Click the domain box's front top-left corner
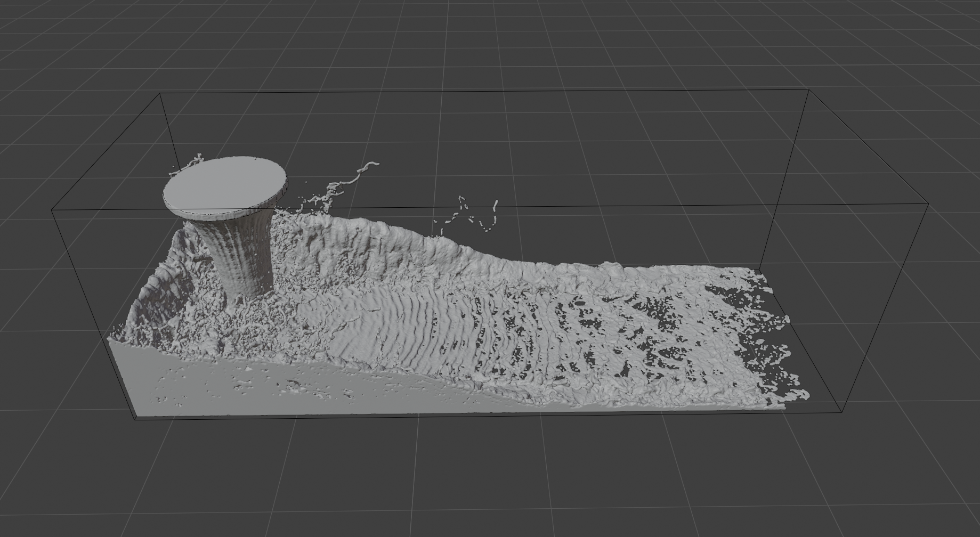This screenshot has height=537, width=980. click(x=52, y=210)
